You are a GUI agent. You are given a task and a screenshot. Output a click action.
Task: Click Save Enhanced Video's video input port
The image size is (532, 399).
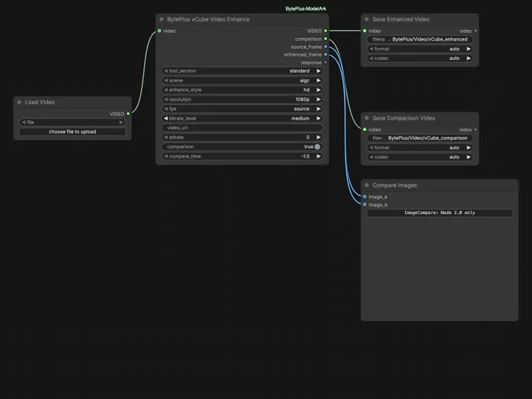click(x=364, y=31)
